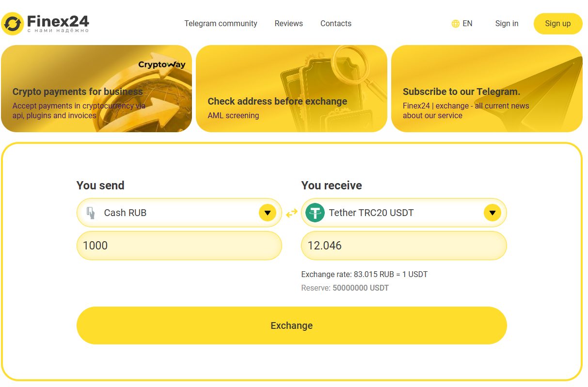This screenshot has height=387, width=588.
Task: Click the Sign up button
Action: (x=558, y=24)
